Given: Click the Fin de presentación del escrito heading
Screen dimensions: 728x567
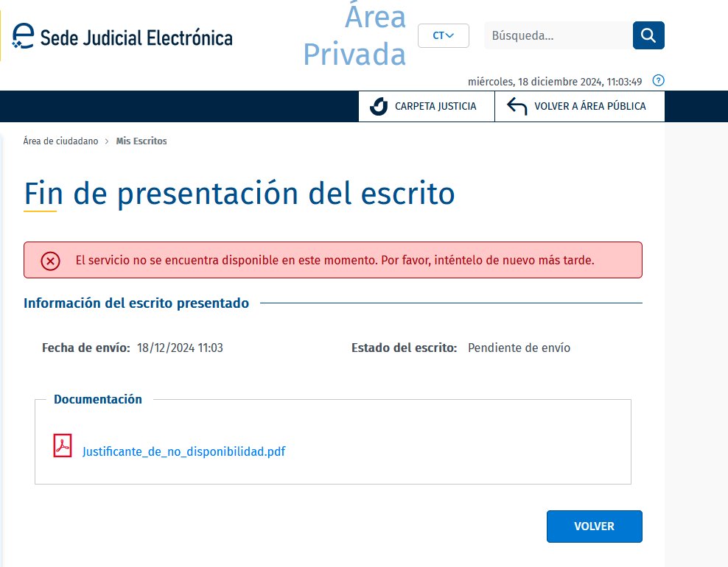Looking at the screenshot, I should (239, 194).
